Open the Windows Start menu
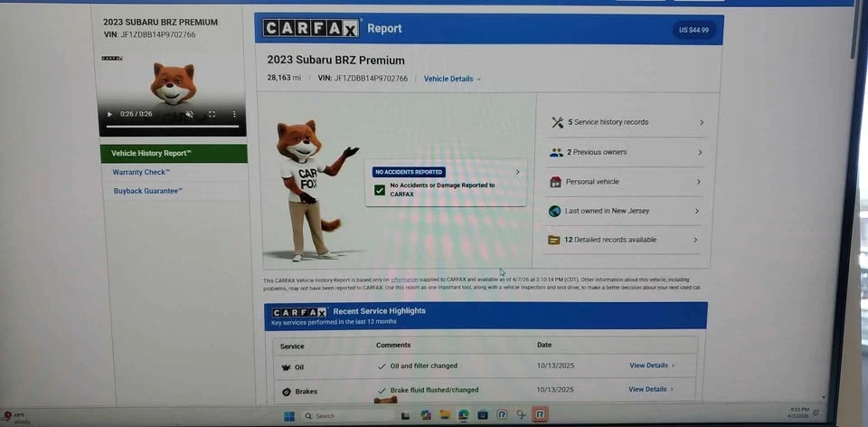The height and width of the screenshot is (427, 868). click(x=289, y=416)
